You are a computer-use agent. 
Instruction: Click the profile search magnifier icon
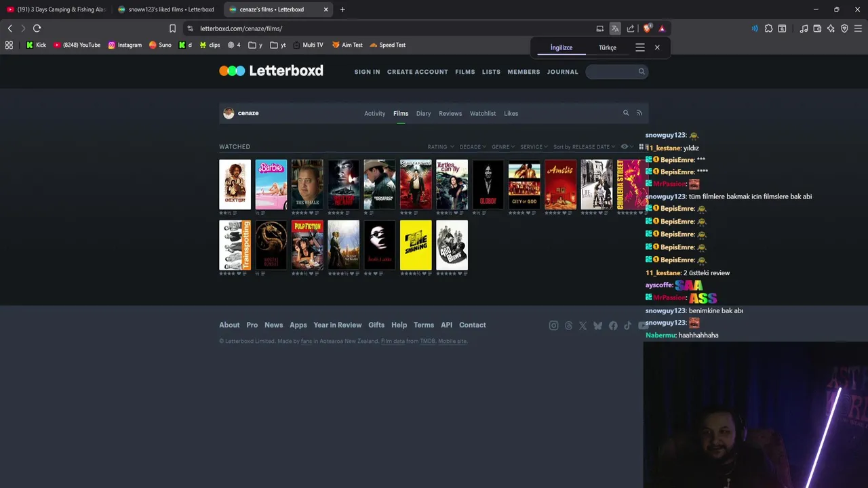[x=626, y=113]
